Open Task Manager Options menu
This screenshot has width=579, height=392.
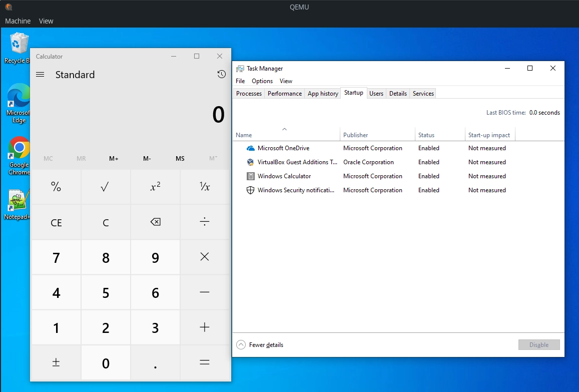coord(262,81)
